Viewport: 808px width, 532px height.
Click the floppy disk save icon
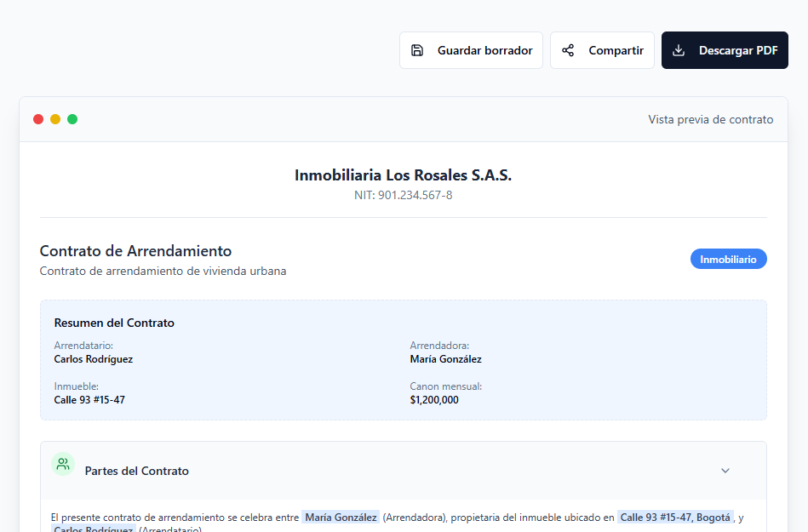pyautogui.click(x=417, y=50)
